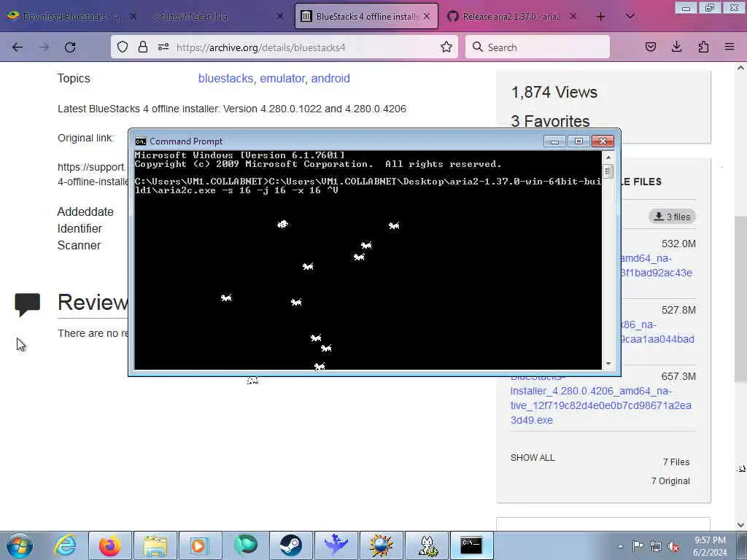
Task: Open the muted volume tray icon
Action: 673,546
